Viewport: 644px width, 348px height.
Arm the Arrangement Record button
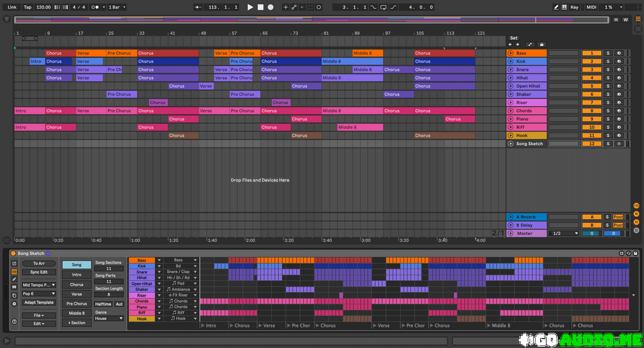pos(270,7)
